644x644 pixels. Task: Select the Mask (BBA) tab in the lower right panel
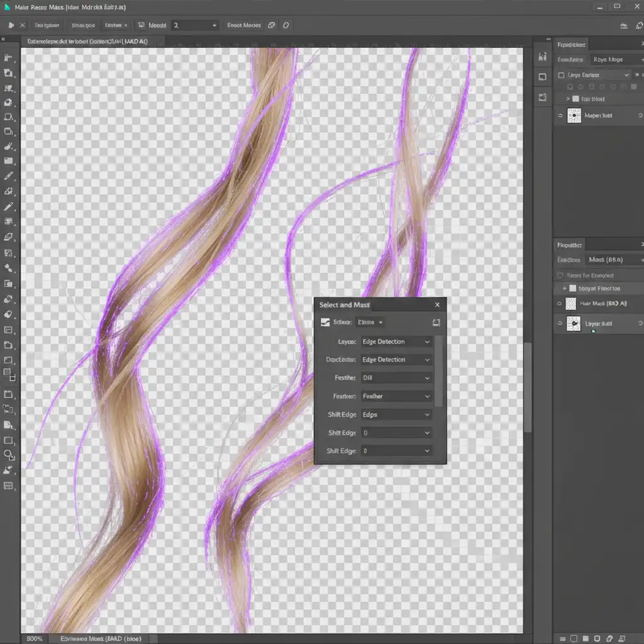605,259
